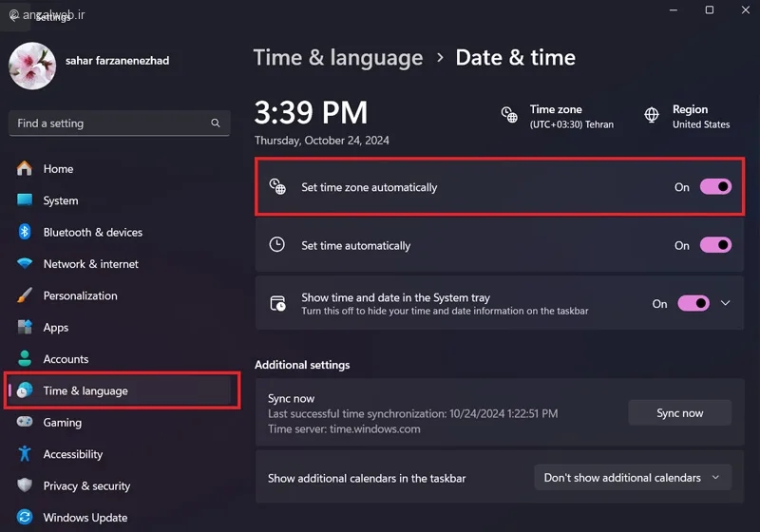The image size is (760, 532).
Task: Select Time & language in sidebar
Action: point(85,390)
